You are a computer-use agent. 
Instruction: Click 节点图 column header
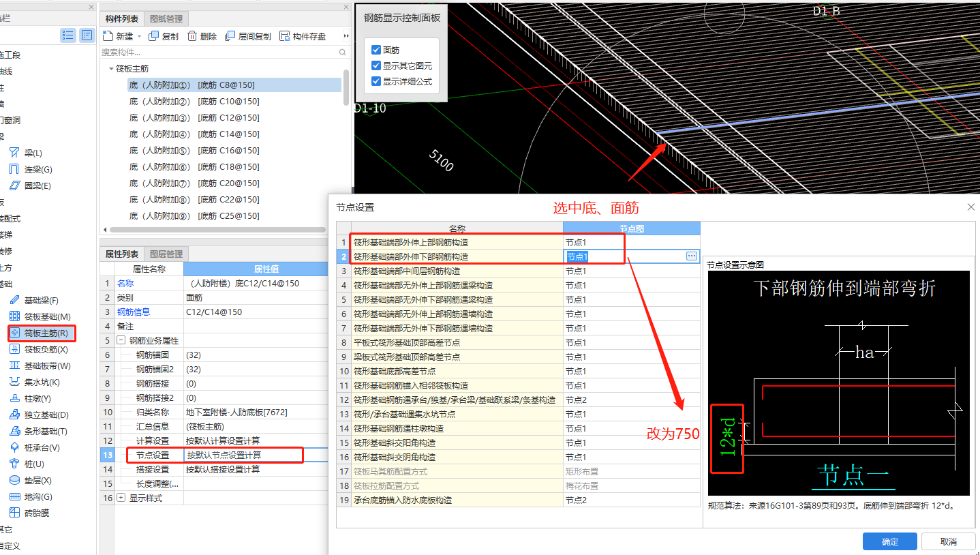pos(631,228)
